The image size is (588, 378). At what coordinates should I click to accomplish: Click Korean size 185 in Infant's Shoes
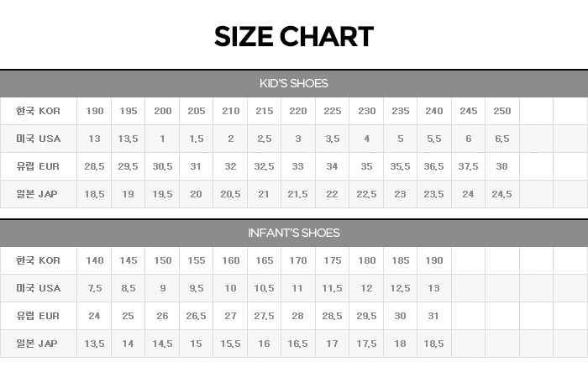[x=400, y=260]
